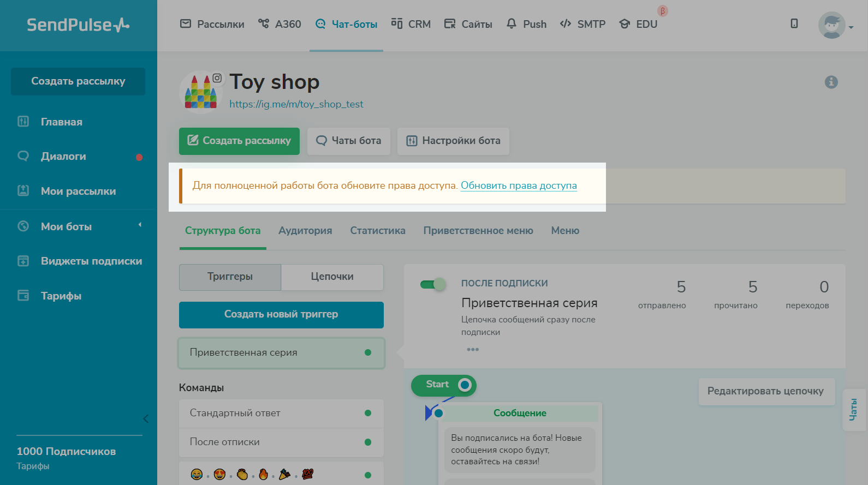
Task: Open the CRM section
Action: click(411, 24)
